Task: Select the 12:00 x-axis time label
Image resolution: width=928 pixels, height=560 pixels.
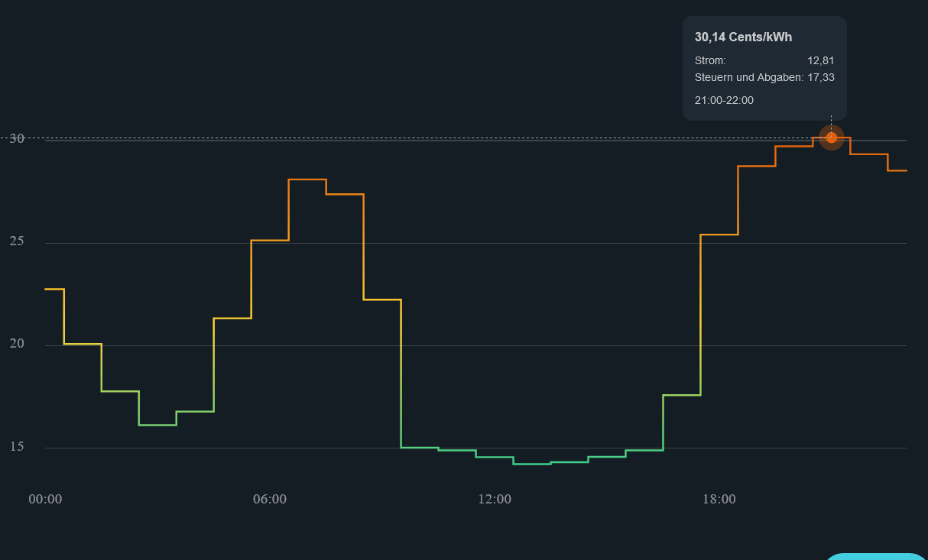Action: [495, 500]
